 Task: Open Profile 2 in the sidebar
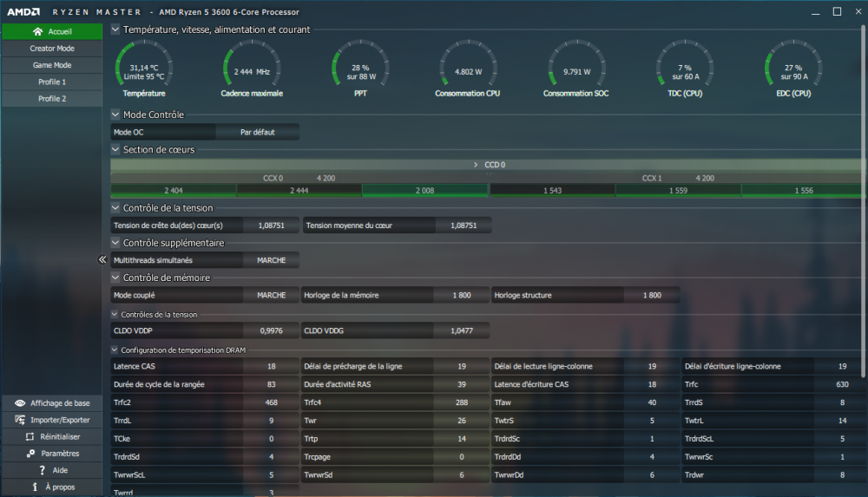click(51, 99)
